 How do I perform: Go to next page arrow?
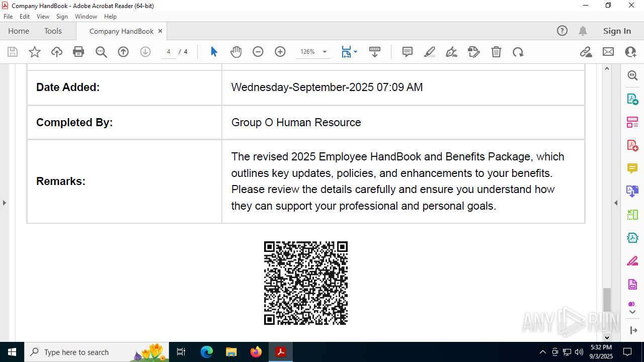point(145,52)
